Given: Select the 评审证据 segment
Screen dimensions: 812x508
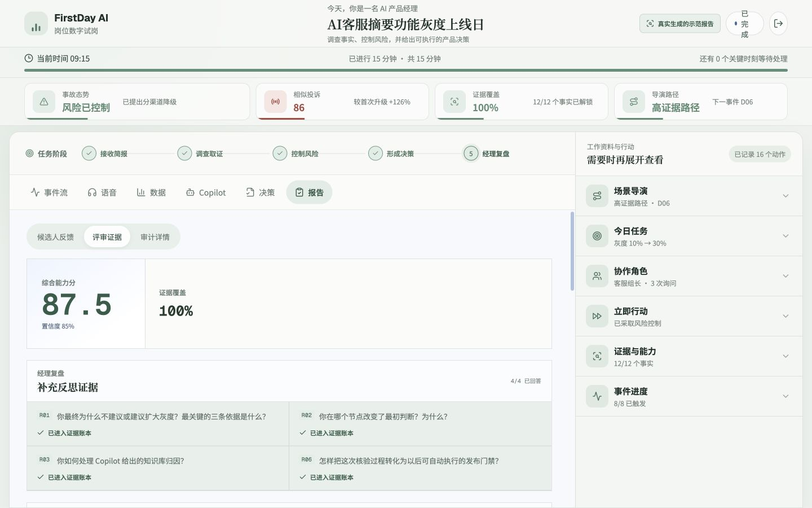Looking at the screenshot, I should [x=107, y=237].
